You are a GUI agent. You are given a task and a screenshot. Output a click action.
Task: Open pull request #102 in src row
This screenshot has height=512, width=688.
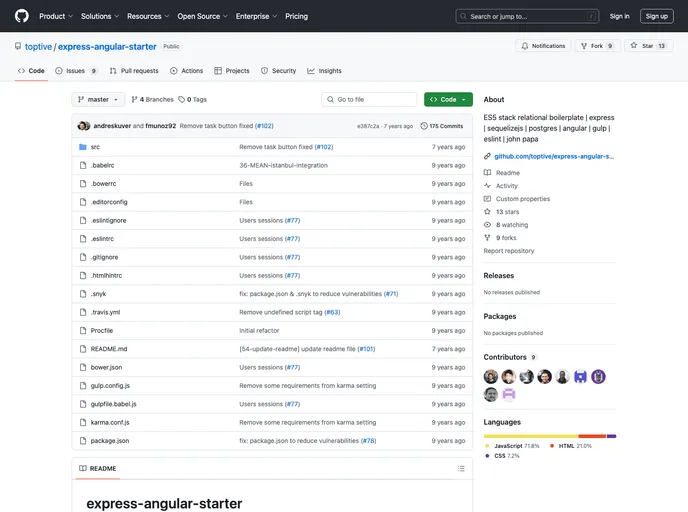(324, 147)
